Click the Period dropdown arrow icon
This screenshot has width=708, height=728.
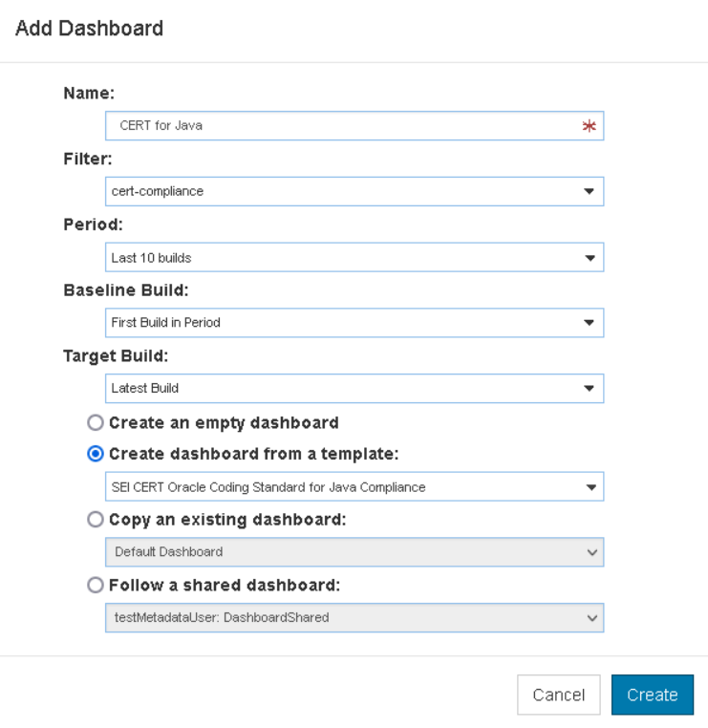[x=590, y=258]
